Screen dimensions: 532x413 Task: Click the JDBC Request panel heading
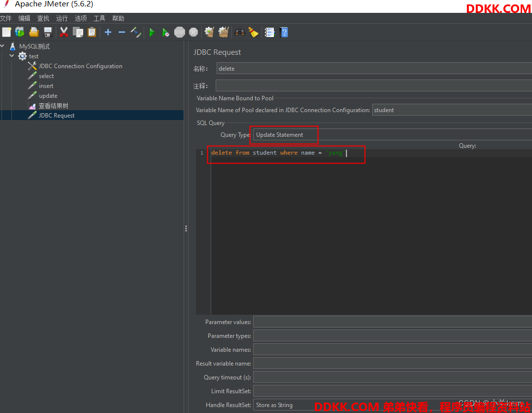click(217, 52)
